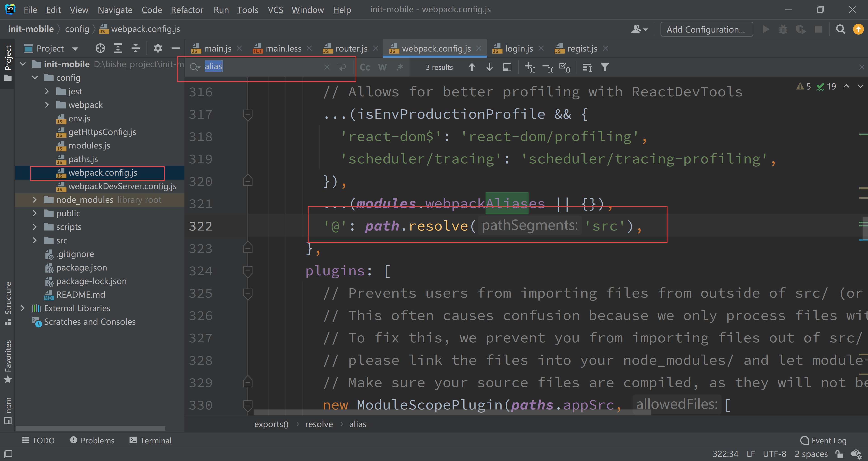Toggle tool windows quick access icon bottom-left
The height and width of the screenshot is (461, 868).
8,454
